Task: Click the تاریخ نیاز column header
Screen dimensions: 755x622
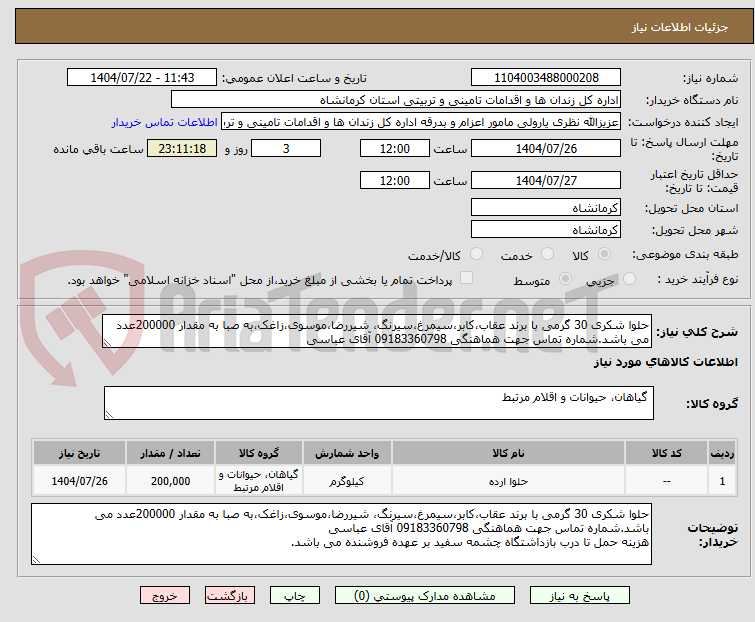Action: click(79, 453)
